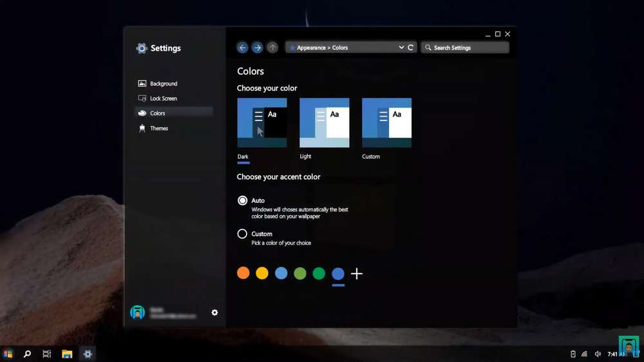The image size is (644, 362).
Task: Click the Colors palette icon in sidebar
Action: tap(142, 113)
